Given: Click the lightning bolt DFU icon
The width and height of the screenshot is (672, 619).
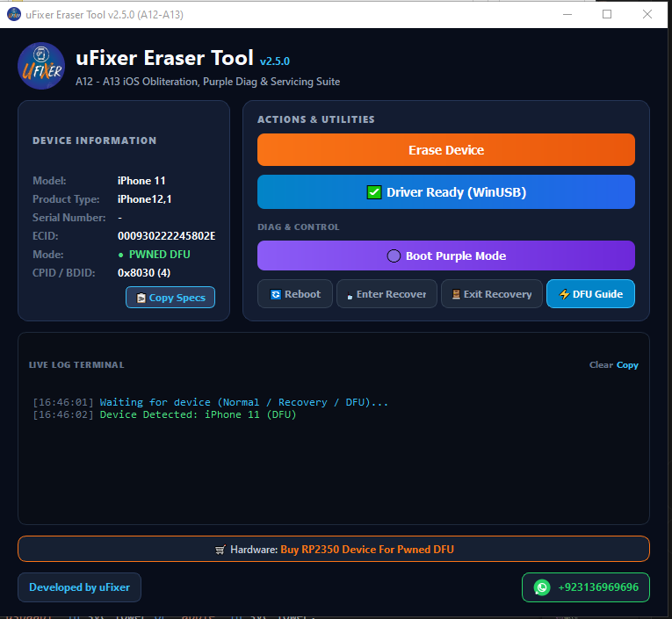Looking at the screenshot, I should (564, 294).
